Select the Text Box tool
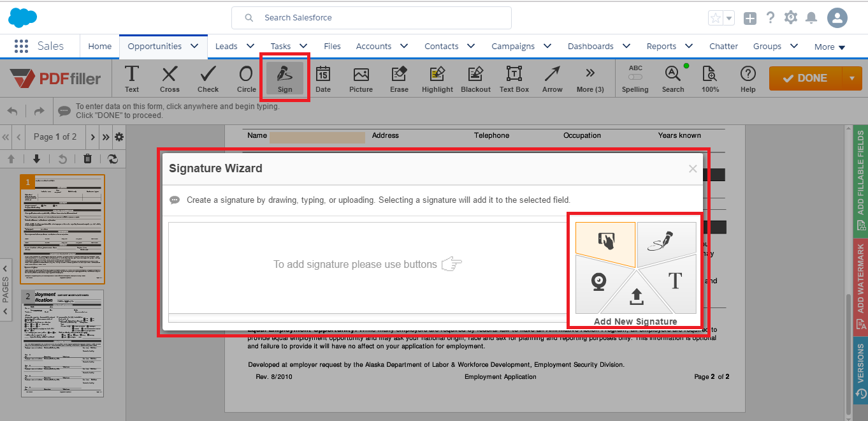The width and height of the screenshot is (868, 421). point(514,78)
